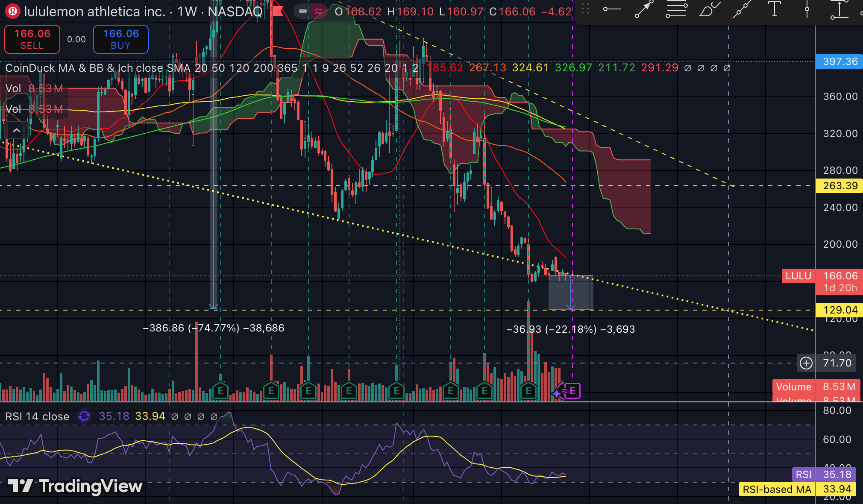
Task: Select the text tool
Action: coord(774,9)
